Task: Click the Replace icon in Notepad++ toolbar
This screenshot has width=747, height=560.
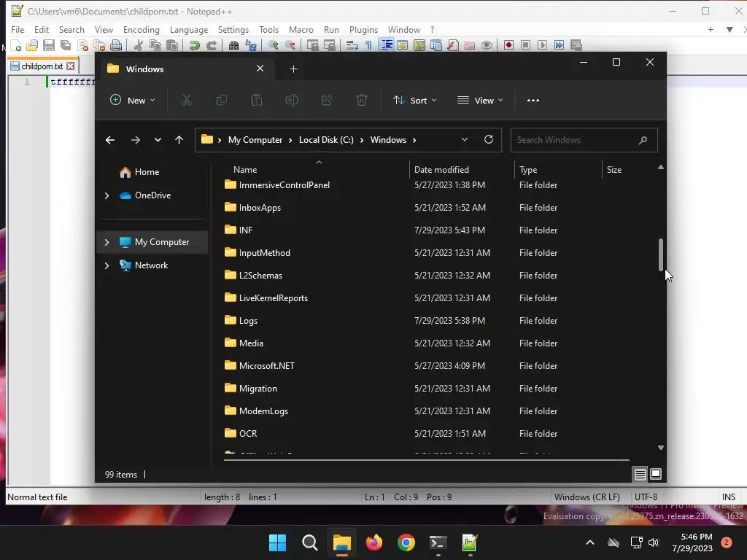Action: (x=251, y=45)
